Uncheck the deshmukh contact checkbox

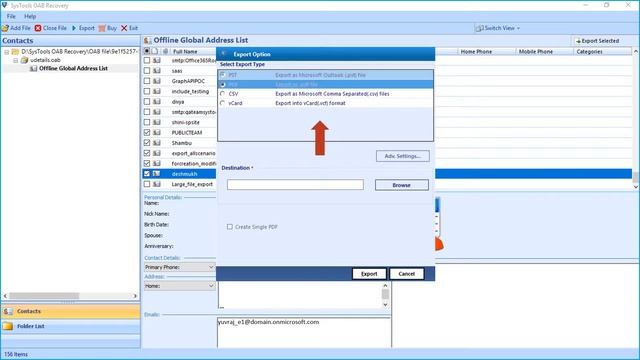[x=147, y=174]
